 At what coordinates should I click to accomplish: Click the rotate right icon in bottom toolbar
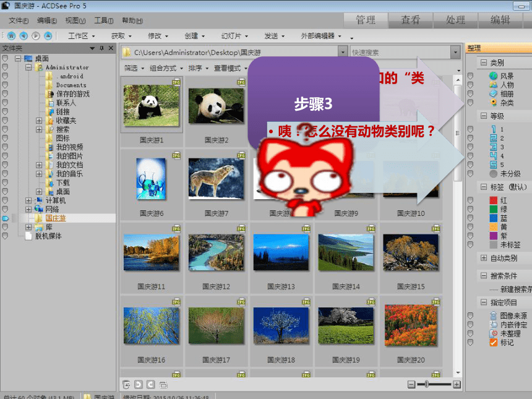pos(151,384)
